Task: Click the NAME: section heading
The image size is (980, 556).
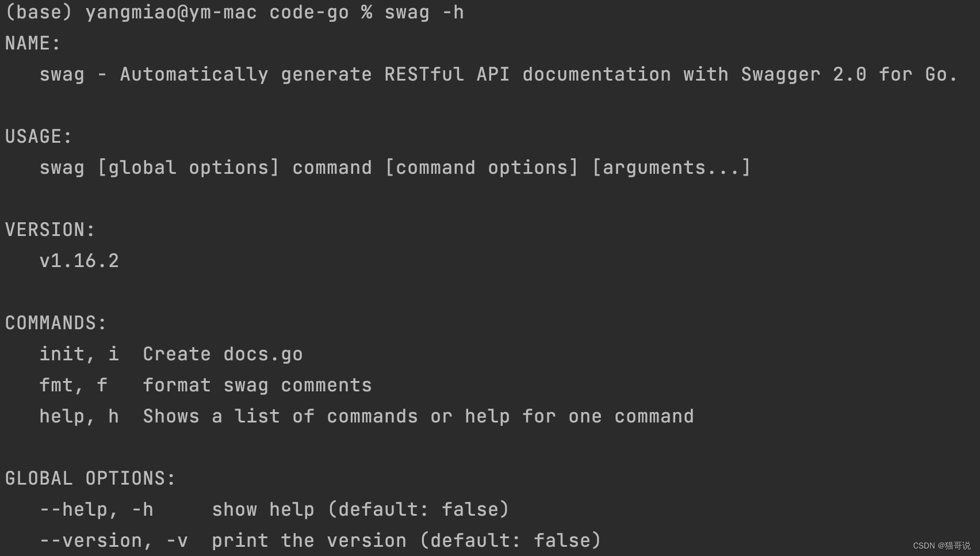Action: pos(33,43)
